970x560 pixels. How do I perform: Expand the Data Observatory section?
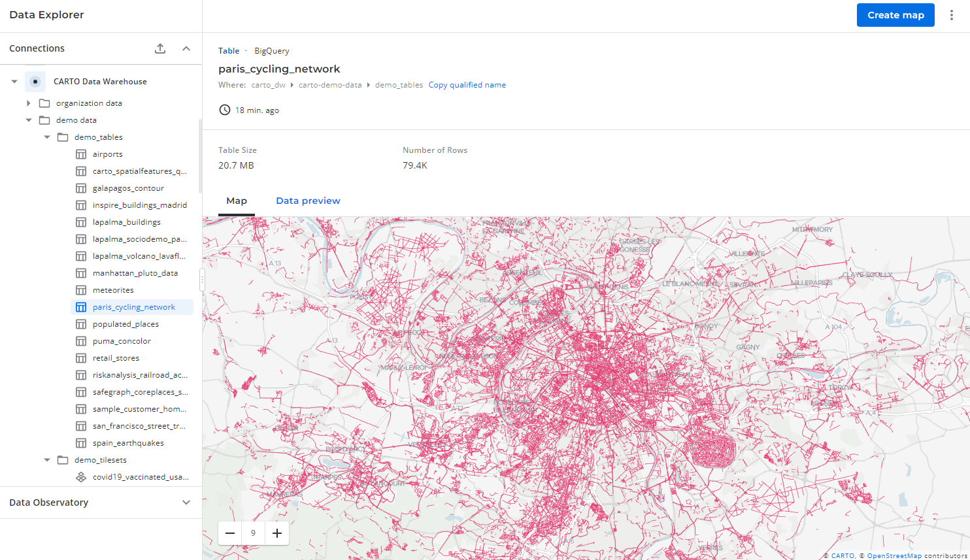pyautogui.click(x=186, y=502)
